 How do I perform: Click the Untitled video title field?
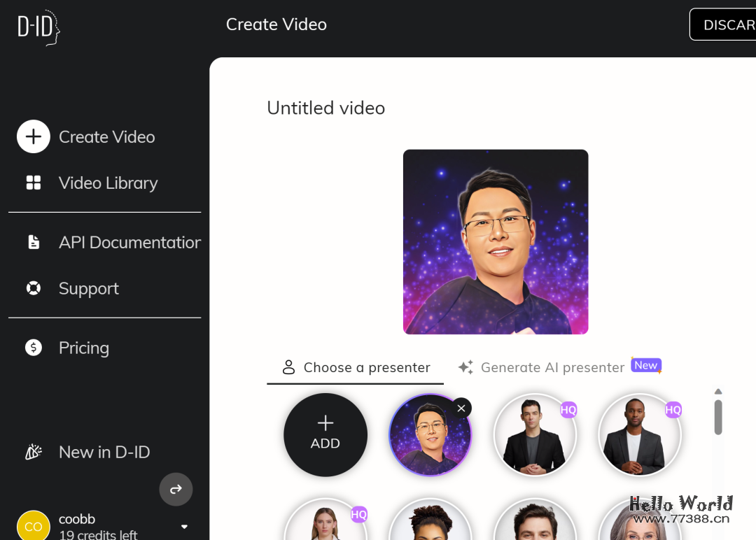pos(326,108)
